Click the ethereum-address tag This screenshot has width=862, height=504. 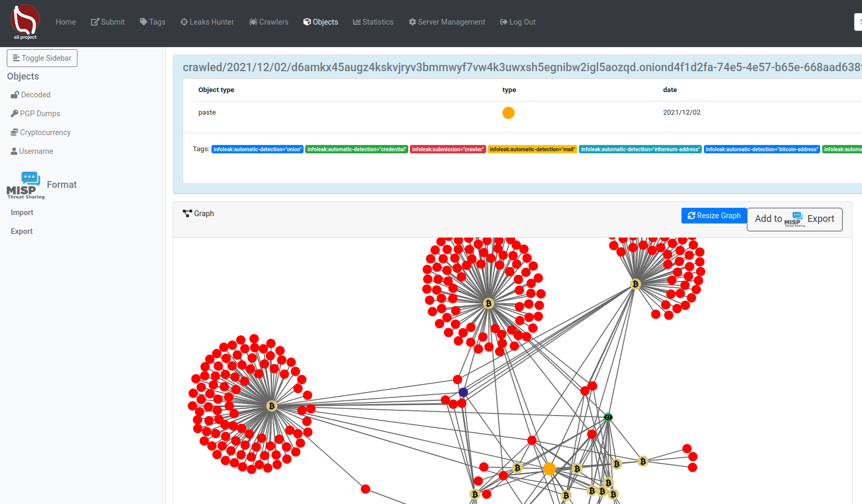point(640,150)
